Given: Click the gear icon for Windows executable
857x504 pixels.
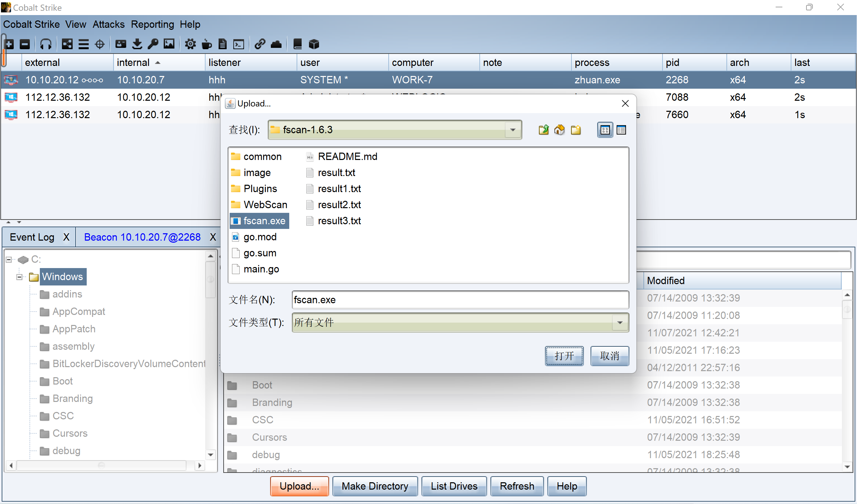Looking at the screenshot, I should 190,44.
